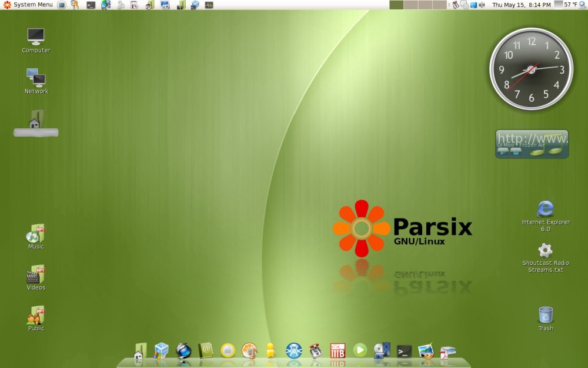The width and height of the screenshot is (588, 368).
Task: Launch the orange music player in the dock
Action: coord(249,351)
